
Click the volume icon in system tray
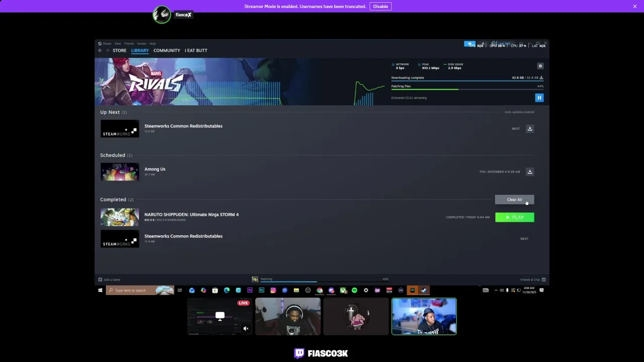tap(502, 290)
